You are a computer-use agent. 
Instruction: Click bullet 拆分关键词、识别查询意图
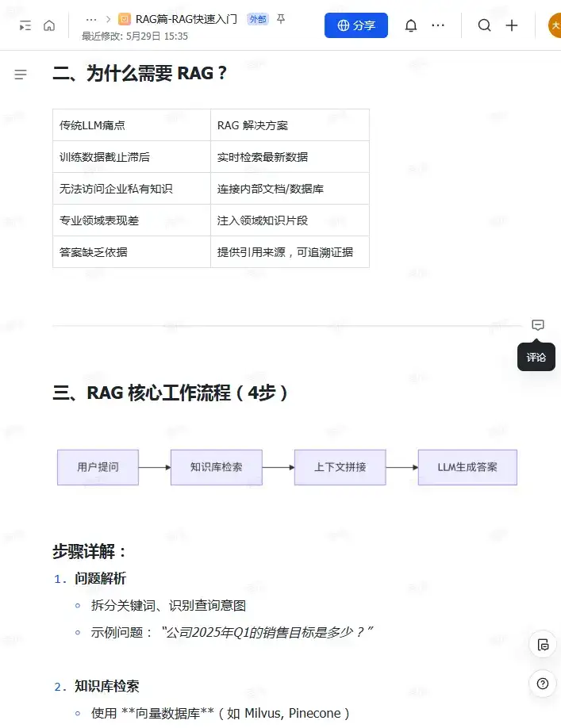[x=168, y=605]
